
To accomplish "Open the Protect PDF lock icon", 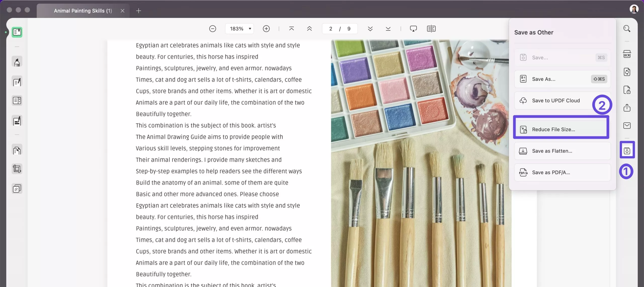I will pos(627,90).
